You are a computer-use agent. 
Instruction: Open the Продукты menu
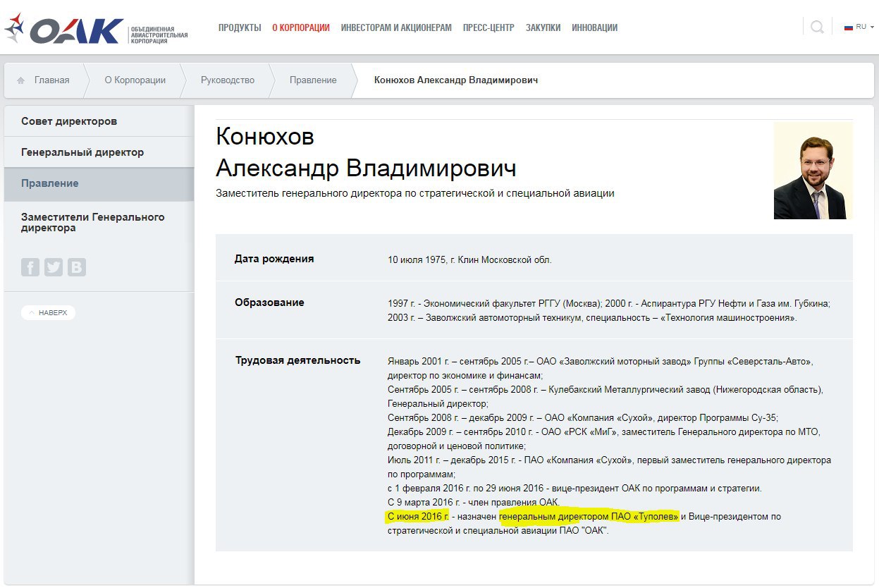(x=240, y=28)
